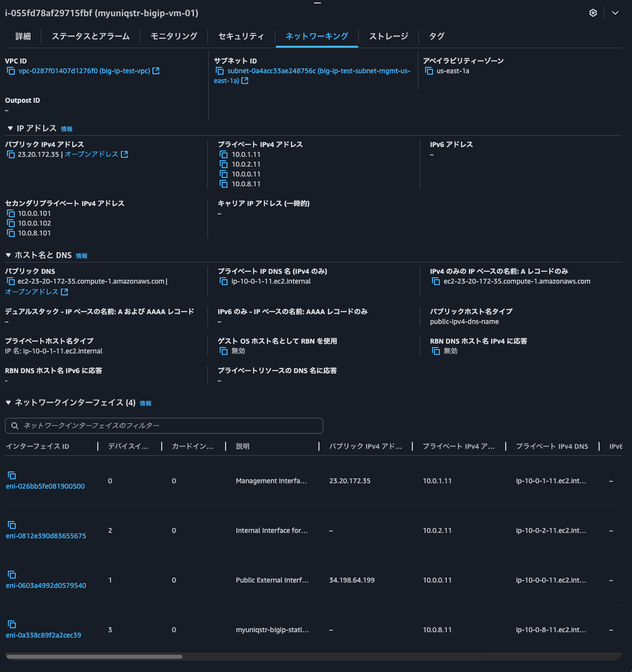Copy interface ID eni-026bb5fe081900500
Image resolution: width=632 pixels, height=672 pixels.
point(12,475)
